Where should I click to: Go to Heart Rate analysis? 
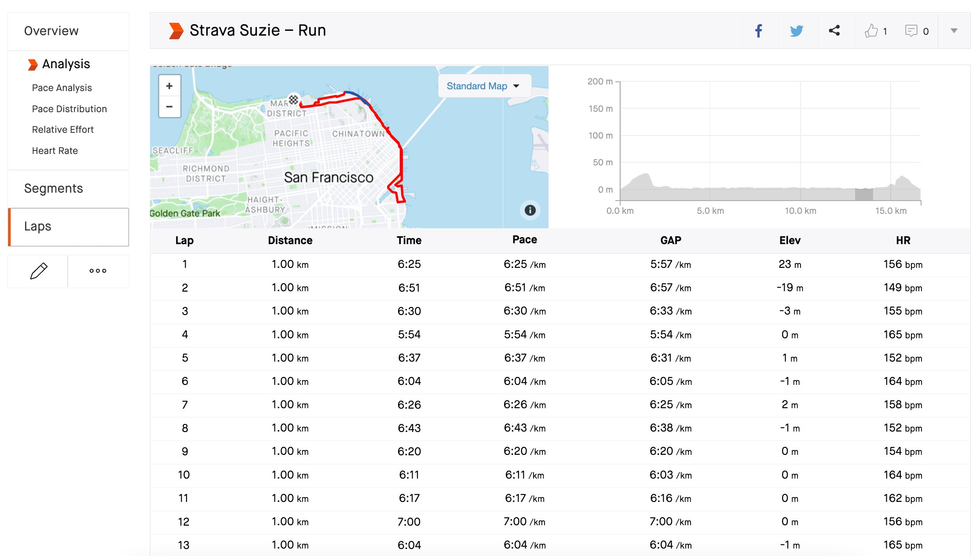pyautogui.click(x=55, y=150)
